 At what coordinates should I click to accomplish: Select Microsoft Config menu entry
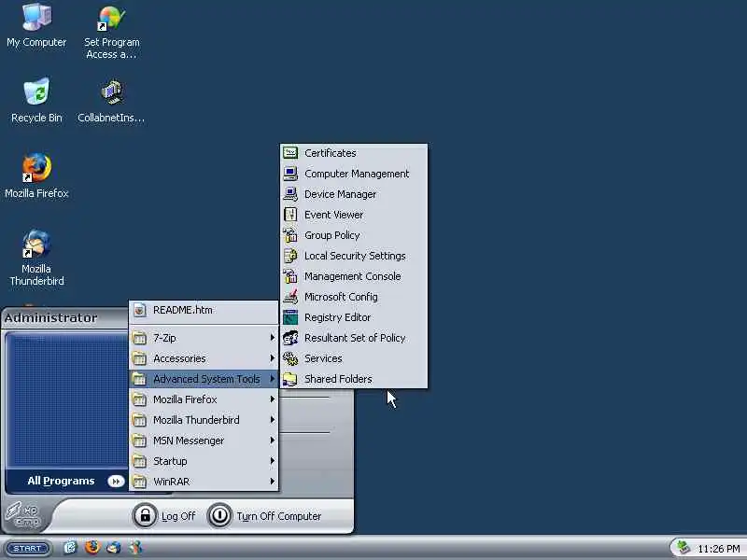[354, 296]
